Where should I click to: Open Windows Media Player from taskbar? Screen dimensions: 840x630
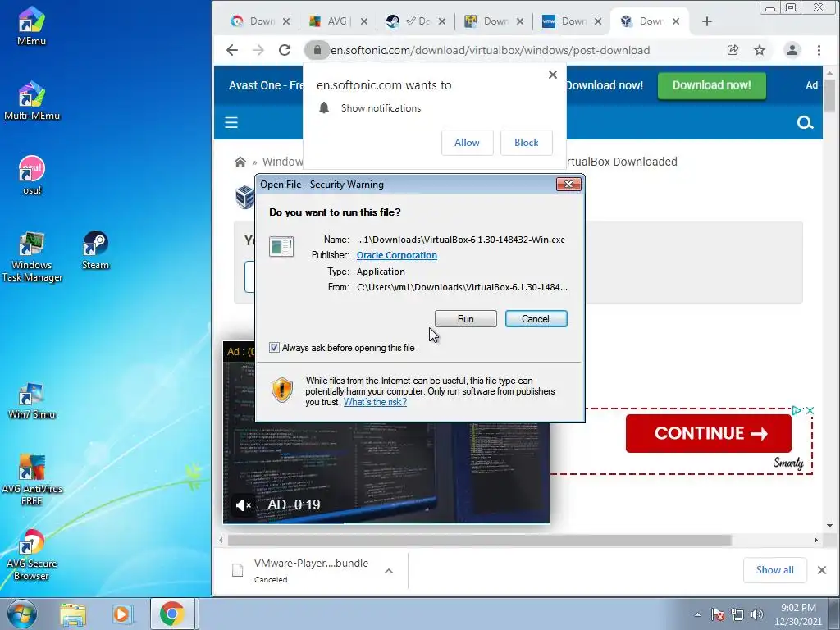[121, 614]
